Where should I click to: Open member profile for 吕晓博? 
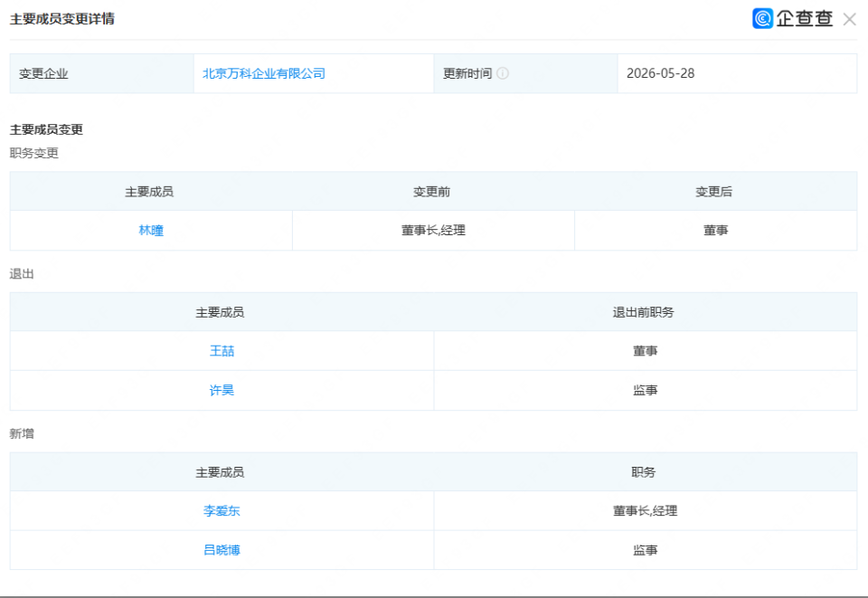pos(222,550)
